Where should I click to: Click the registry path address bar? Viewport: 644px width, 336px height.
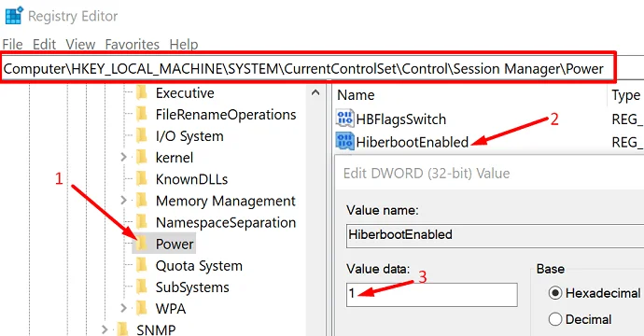point(308,68)
